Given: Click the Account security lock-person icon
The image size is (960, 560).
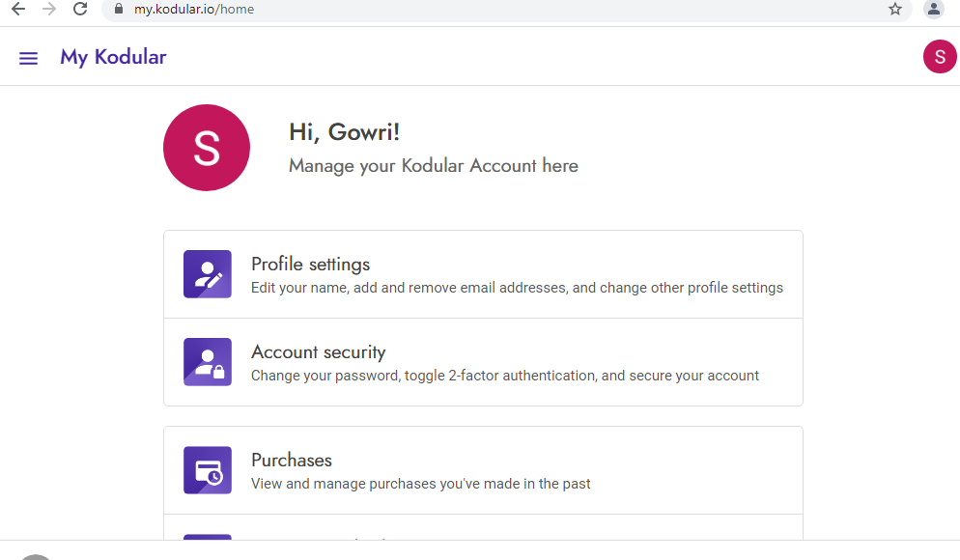Looking at the screenshot, I should tap(208, 362).
